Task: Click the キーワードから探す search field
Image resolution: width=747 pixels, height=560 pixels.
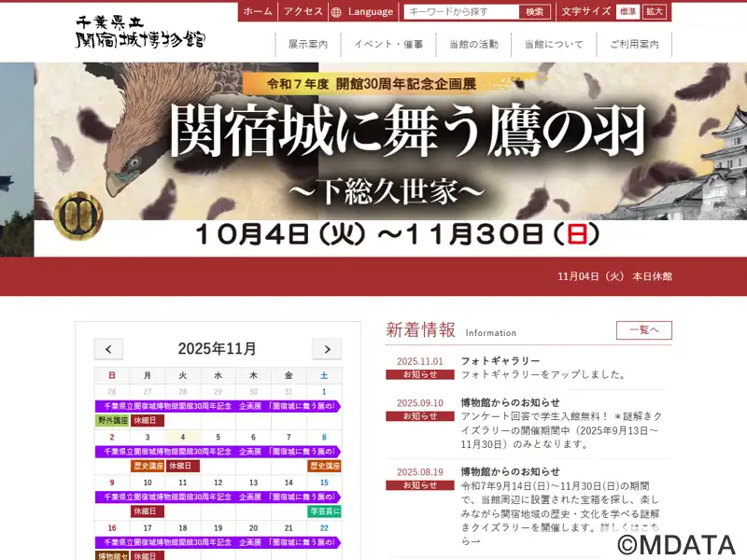Action: tap(461, 12)
